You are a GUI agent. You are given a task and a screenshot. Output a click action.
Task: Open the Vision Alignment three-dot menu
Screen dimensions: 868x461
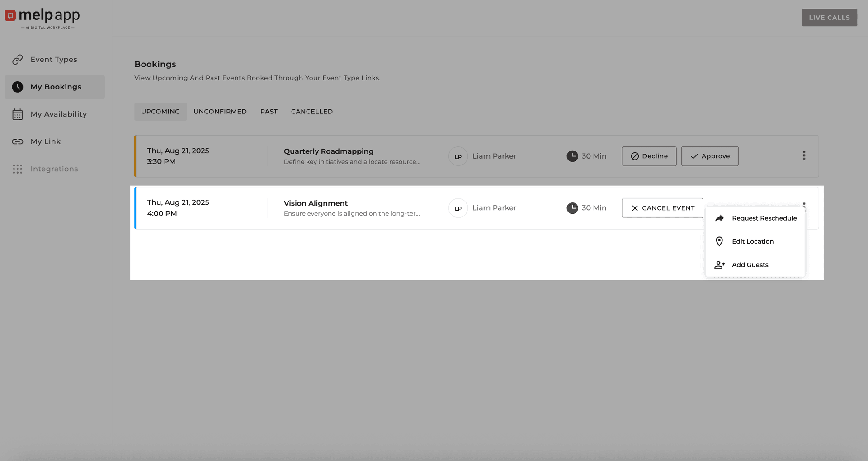tap(804, 207)
